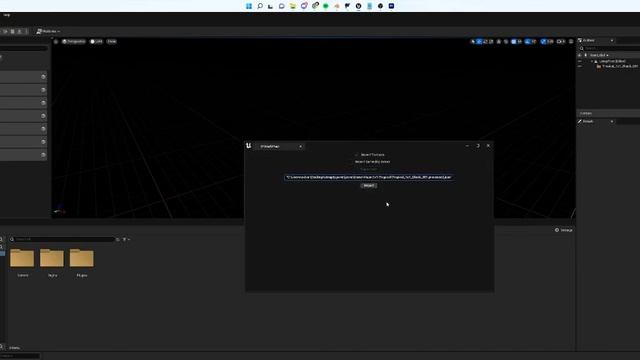Open the Perspective view mode dropdown
Image resolution: width=640 pixels, height=360 pixels.
[73, 42]
